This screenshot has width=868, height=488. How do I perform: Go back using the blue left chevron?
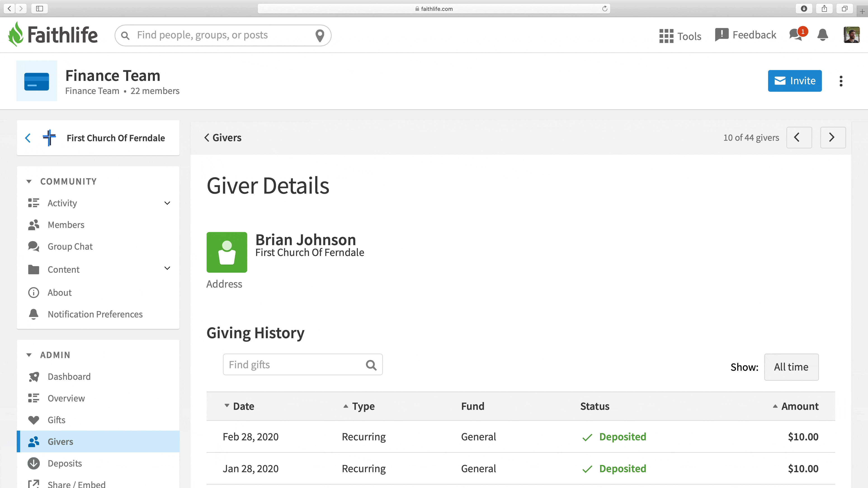28,138
